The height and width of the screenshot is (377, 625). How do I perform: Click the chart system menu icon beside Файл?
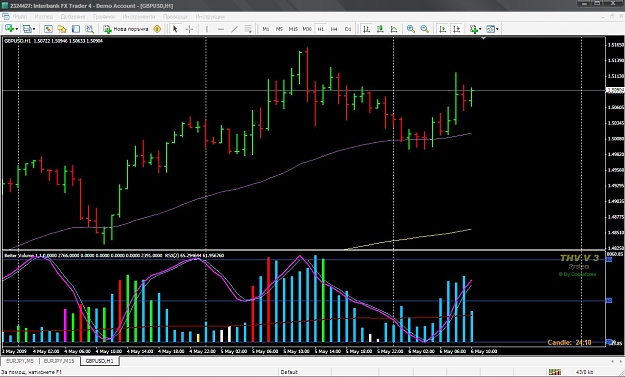tap(6, 17)
